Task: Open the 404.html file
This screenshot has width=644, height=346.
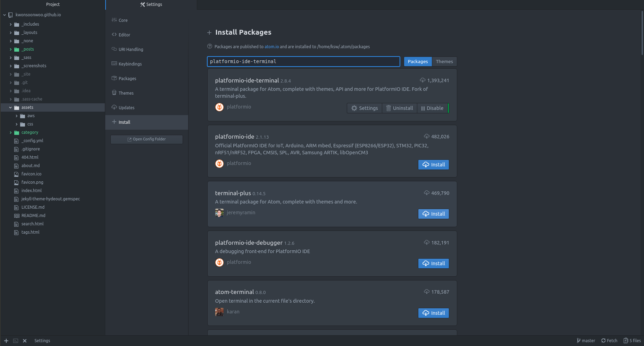Action: 30,157
